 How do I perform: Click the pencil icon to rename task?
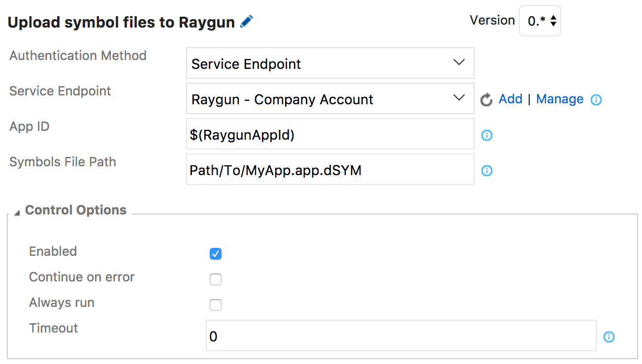[247, 22]
